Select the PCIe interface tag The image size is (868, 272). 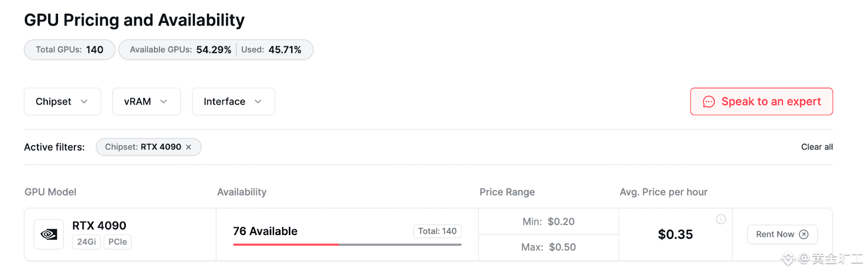click(x=118, y=242)
